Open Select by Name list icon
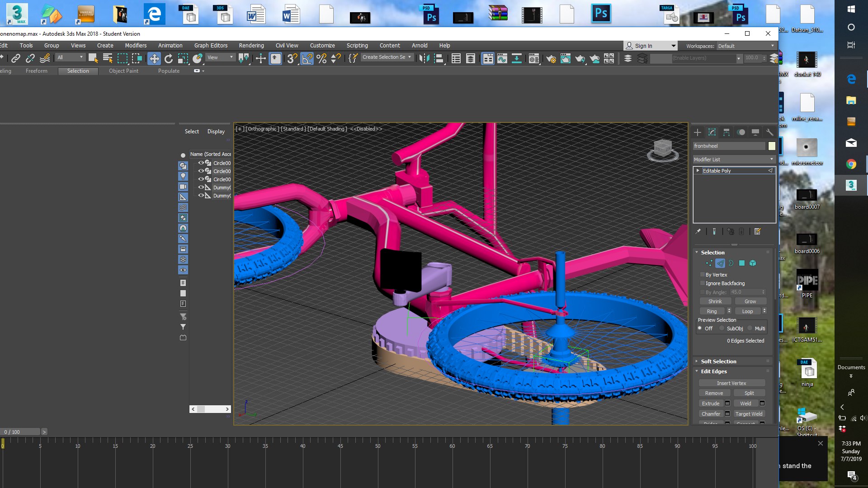868x488 pixels. (108, 58)
